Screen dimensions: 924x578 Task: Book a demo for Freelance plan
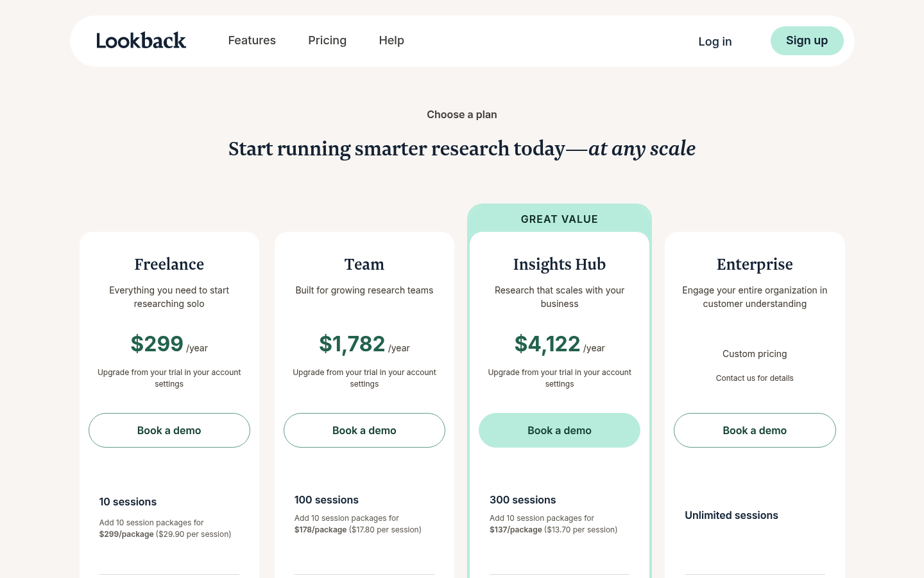coord(169,430)
